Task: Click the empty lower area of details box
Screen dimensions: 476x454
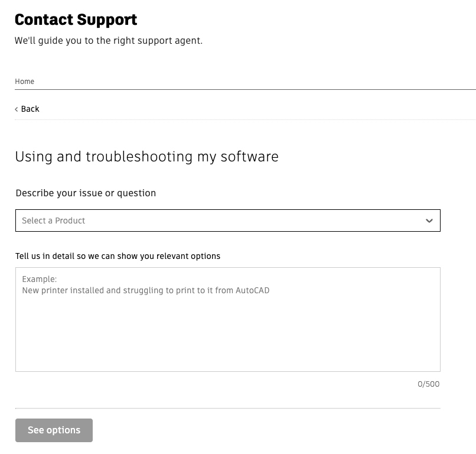Action: 227,343
